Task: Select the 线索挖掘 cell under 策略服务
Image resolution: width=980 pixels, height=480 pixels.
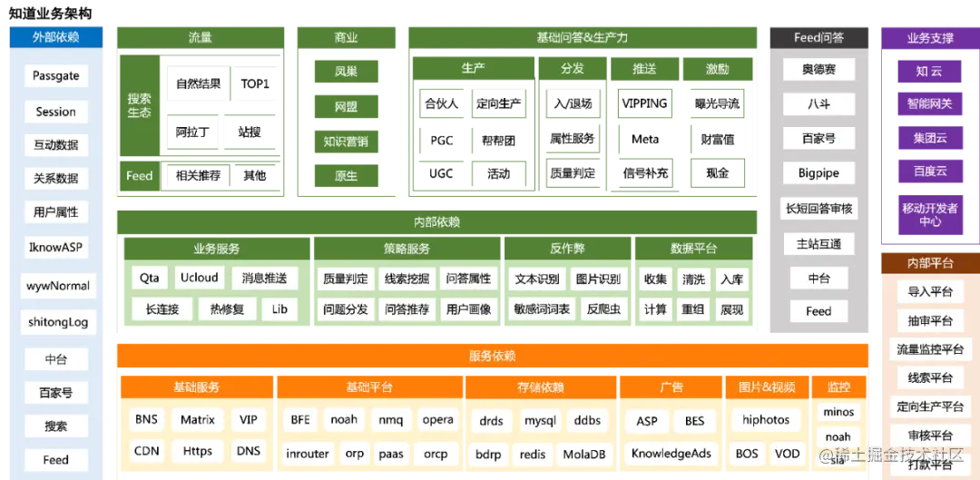Action: (407, 279)
